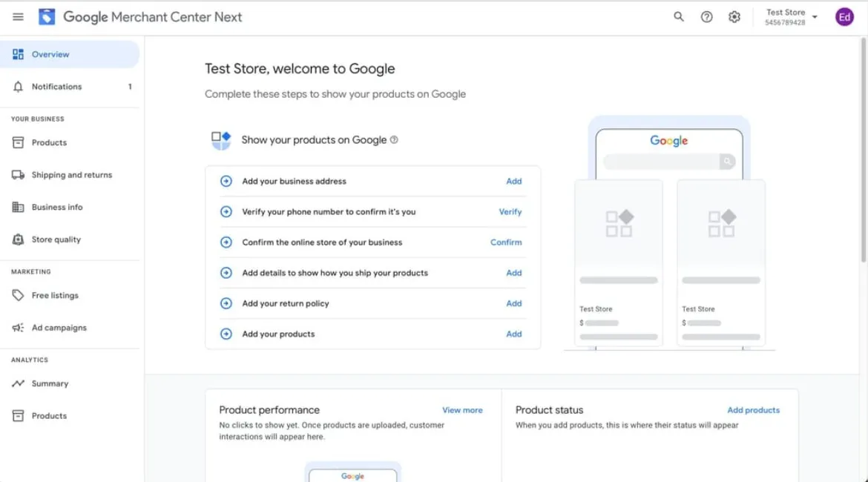Expand the Add your products step
This screenshot has height=482, width=868.
pyautogui.click(x=226, y=334)
